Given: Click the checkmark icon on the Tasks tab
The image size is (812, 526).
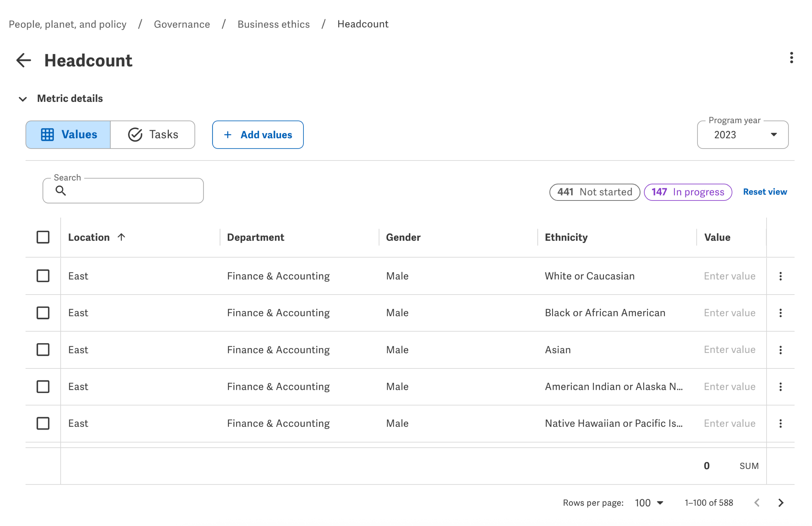Looking at the screenshot, I should coord(135,134).
